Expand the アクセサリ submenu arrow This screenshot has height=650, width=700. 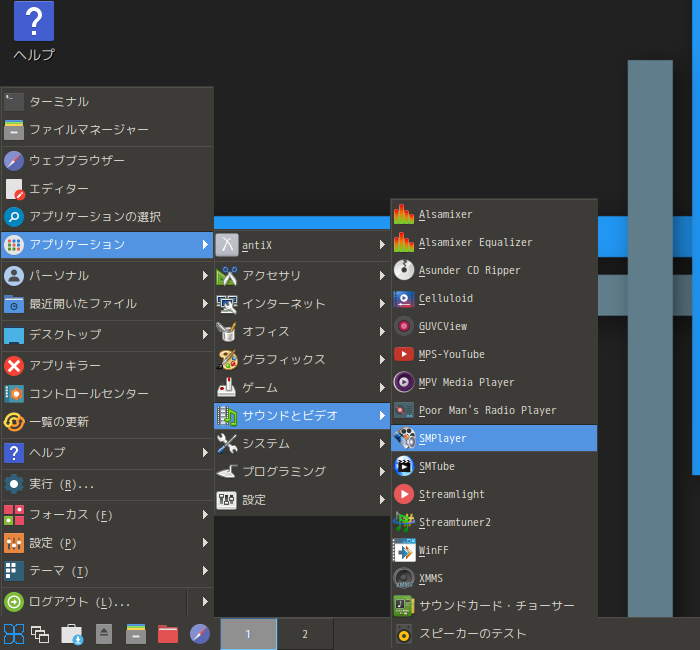[x=382, y=276]
